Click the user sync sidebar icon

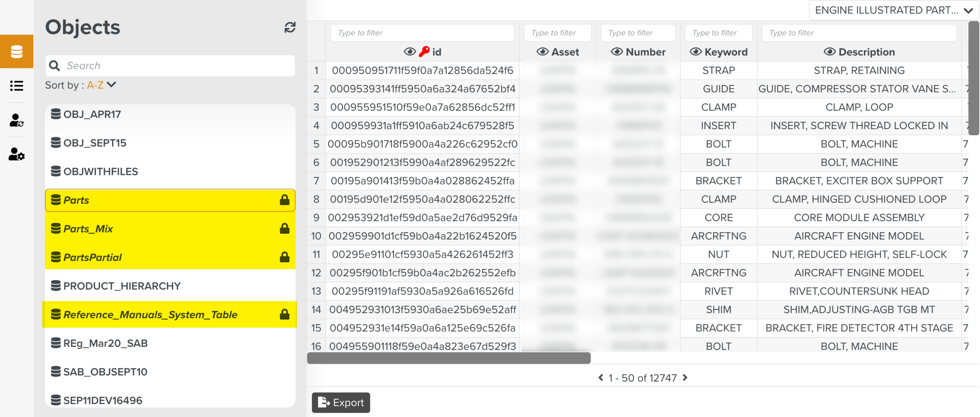coord(16,120)
